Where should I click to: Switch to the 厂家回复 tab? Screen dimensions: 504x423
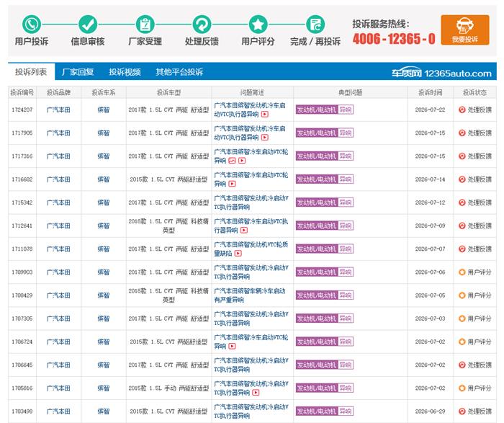(78, 72)
